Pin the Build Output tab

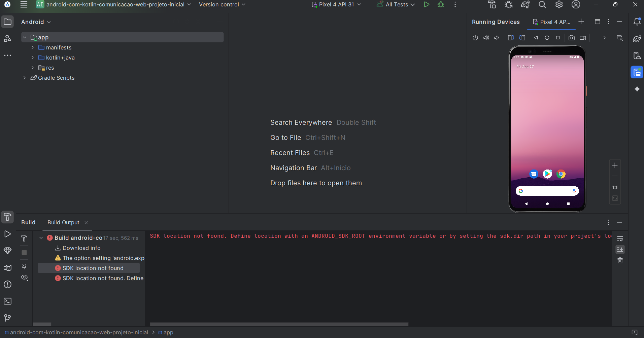tap(24, 266)
